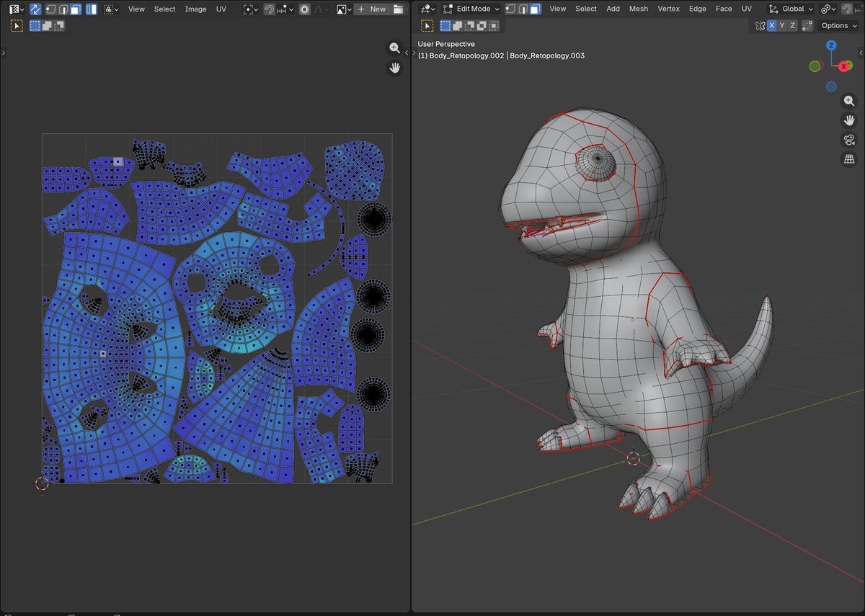The width and height of the screenshot is (865, 616).
Task: Open the Vertex menu
Action: [669, 9]
